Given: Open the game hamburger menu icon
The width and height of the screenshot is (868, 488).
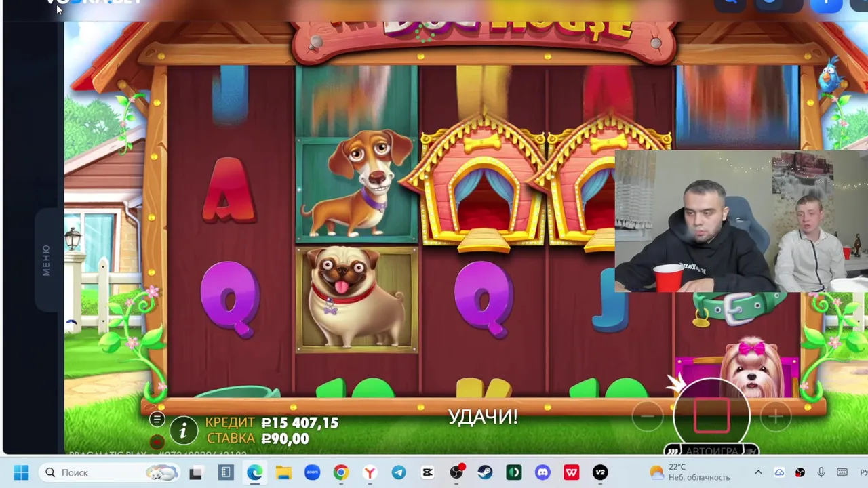Looking at the screenshot, I should point(157,419).
